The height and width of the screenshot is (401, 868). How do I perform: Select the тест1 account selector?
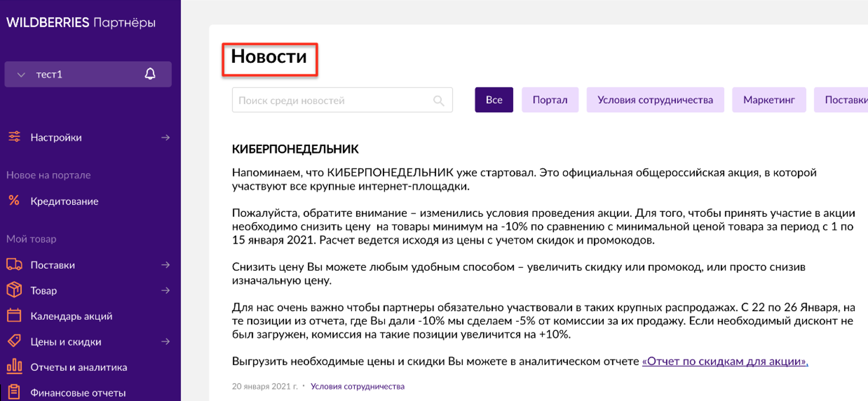[88, 74]
